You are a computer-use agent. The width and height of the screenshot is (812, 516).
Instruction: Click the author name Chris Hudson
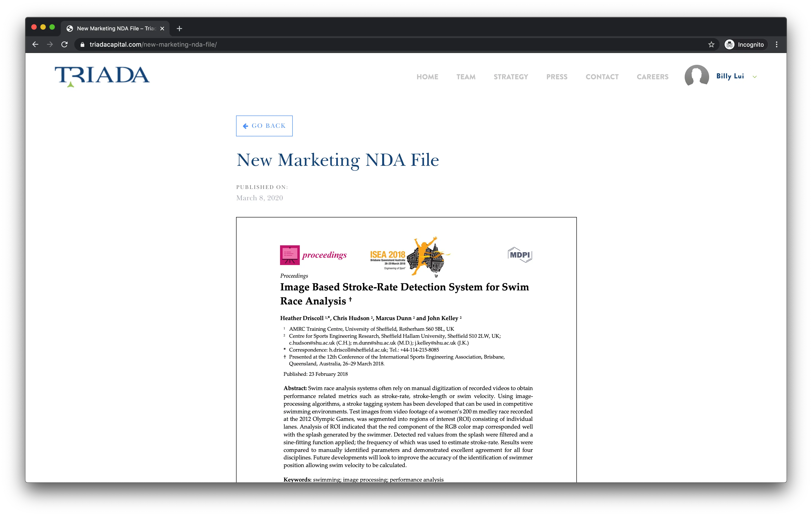click(351, 318)
